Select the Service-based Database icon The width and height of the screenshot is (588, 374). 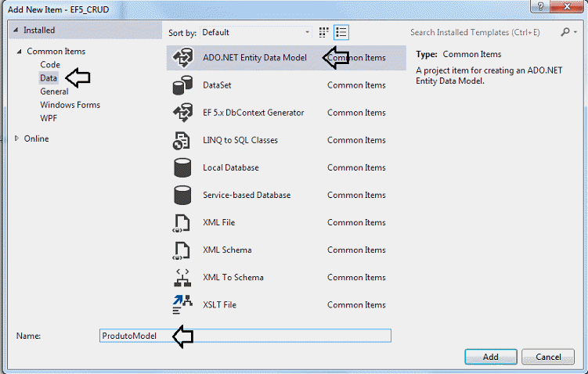[182, 195]
